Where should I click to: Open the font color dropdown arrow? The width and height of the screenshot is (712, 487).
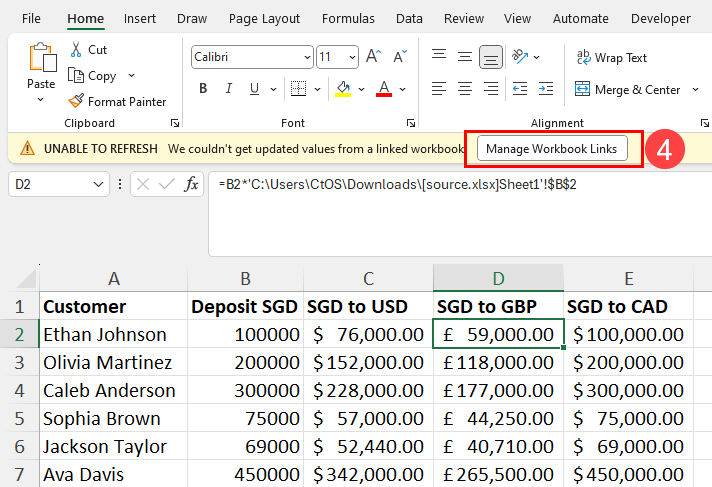pos(402,89)
